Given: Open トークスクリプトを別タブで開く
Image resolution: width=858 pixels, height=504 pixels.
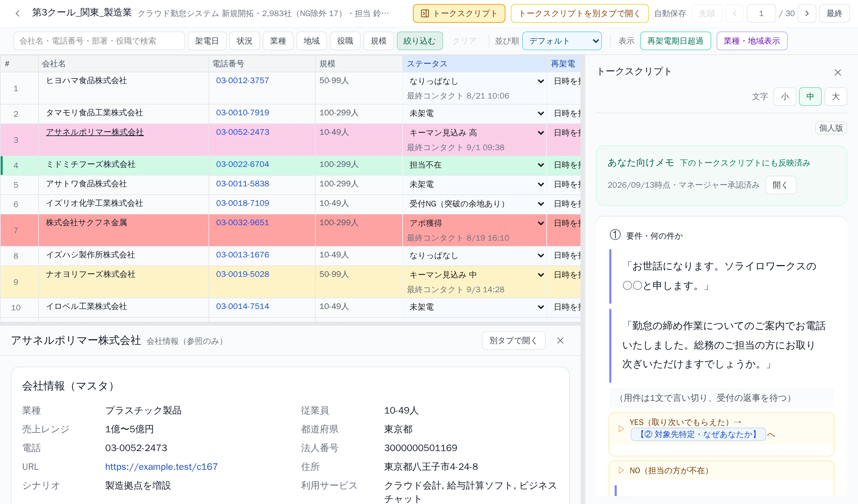Looking at the screenshot, I should [579, 13].
